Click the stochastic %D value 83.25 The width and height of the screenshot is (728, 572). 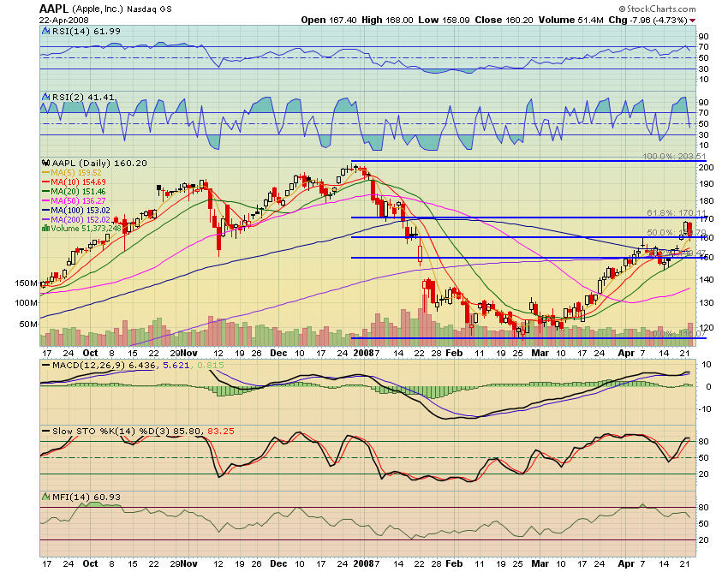[221, 431]
